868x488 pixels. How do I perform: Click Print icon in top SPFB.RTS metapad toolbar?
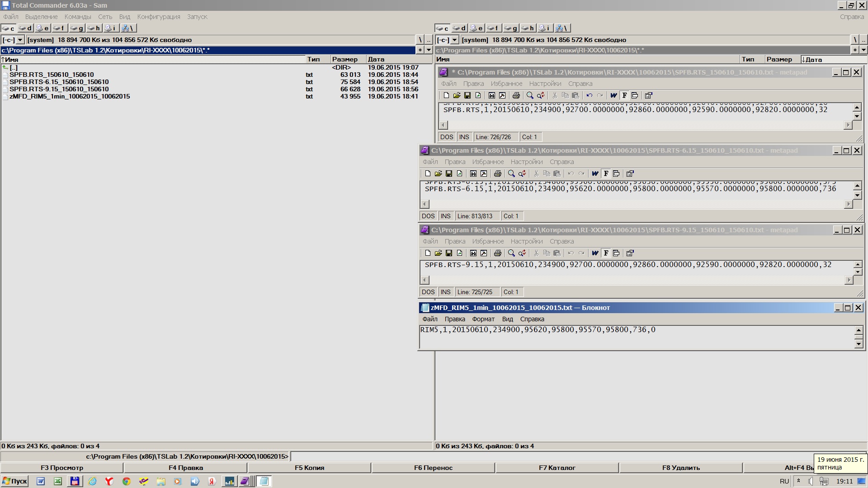coord(516,95)
